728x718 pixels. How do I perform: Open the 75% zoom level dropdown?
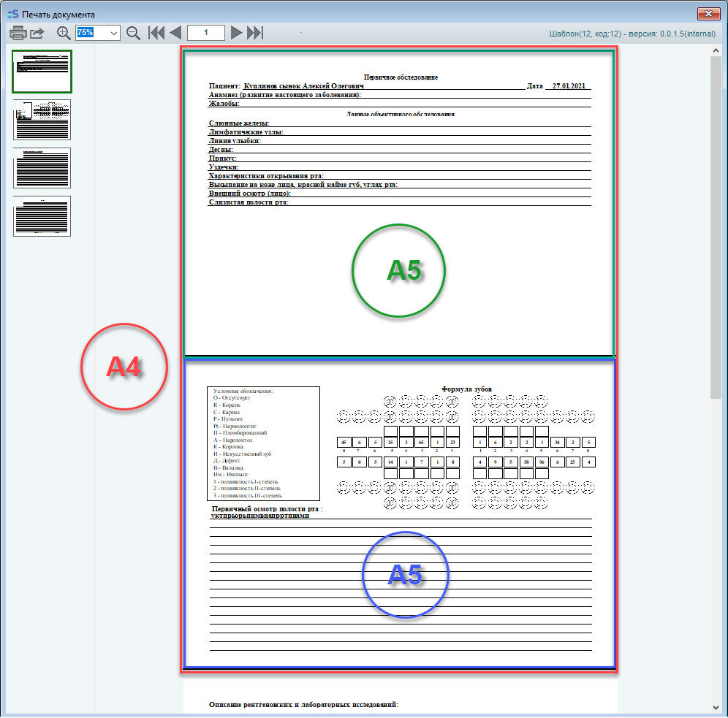[114, 33]
